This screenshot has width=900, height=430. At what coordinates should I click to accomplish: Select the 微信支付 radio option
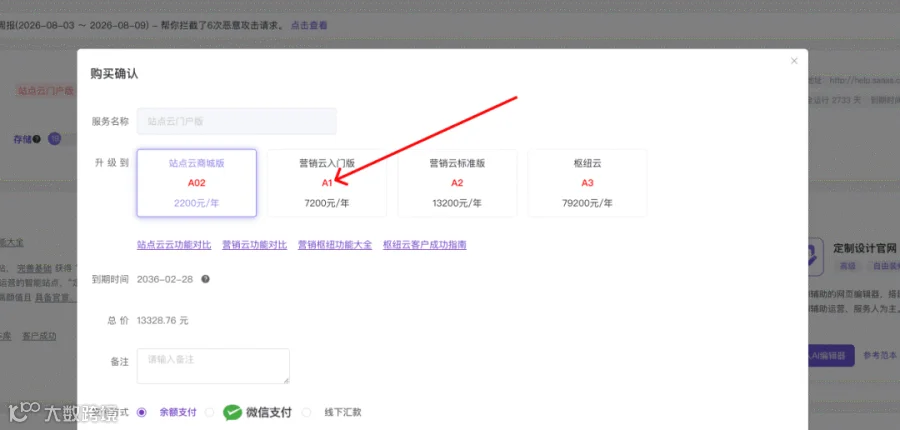pyautogui.click(x=210, y=412)
